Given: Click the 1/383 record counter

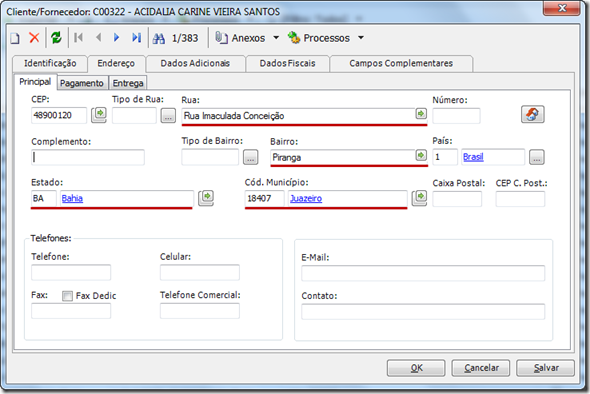Looking at the screenshot, I should 185,38.
